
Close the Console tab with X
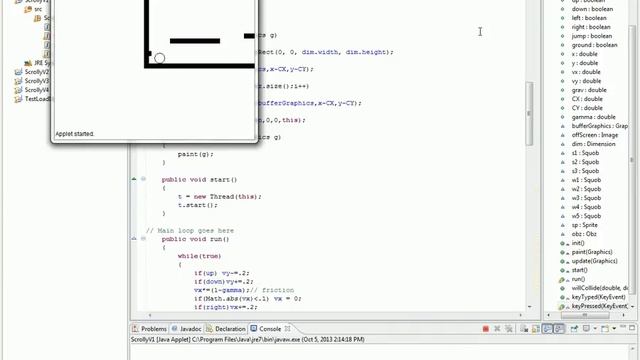(287, 328)
